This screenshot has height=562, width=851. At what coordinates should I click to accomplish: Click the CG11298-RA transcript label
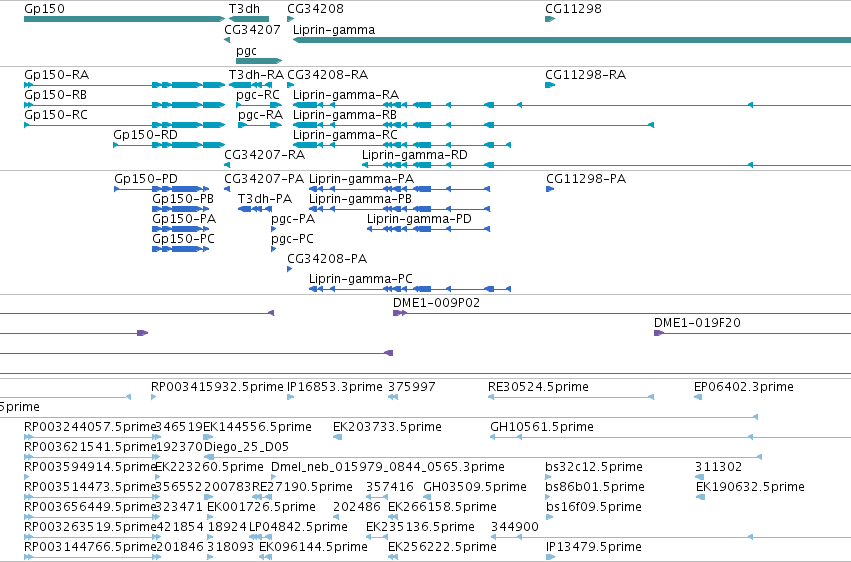(586, 74)
